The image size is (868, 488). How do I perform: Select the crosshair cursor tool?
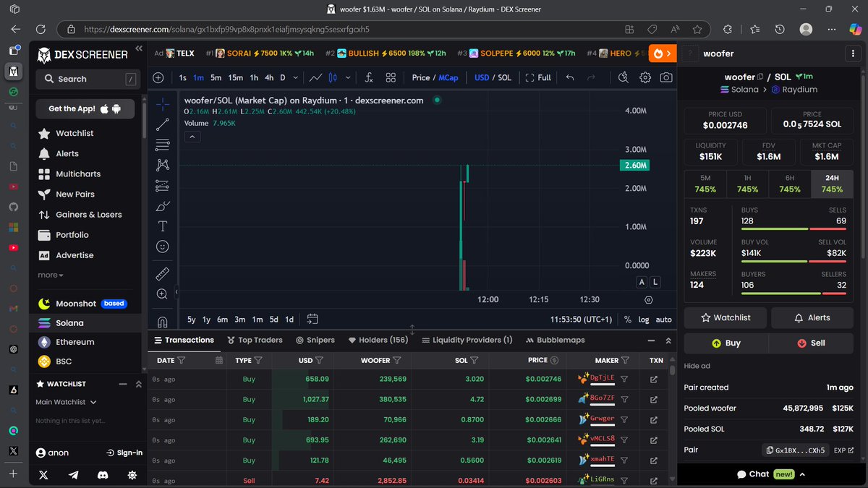(162, 105)
